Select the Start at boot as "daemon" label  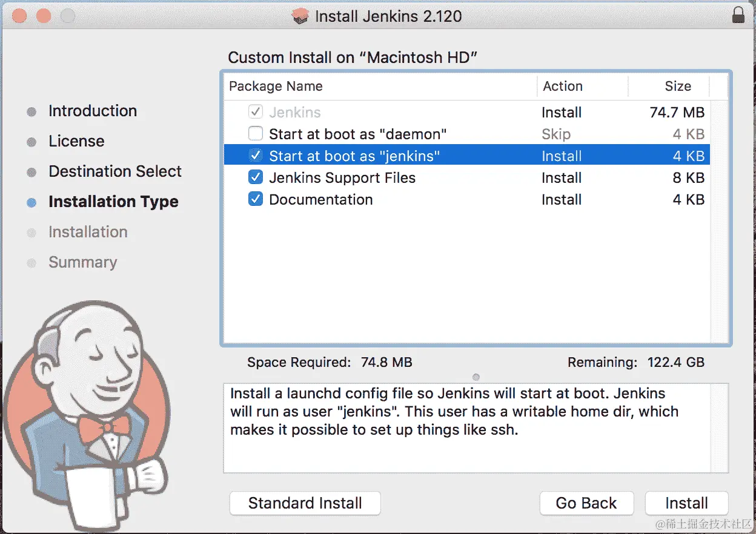[x=358, y=134]
